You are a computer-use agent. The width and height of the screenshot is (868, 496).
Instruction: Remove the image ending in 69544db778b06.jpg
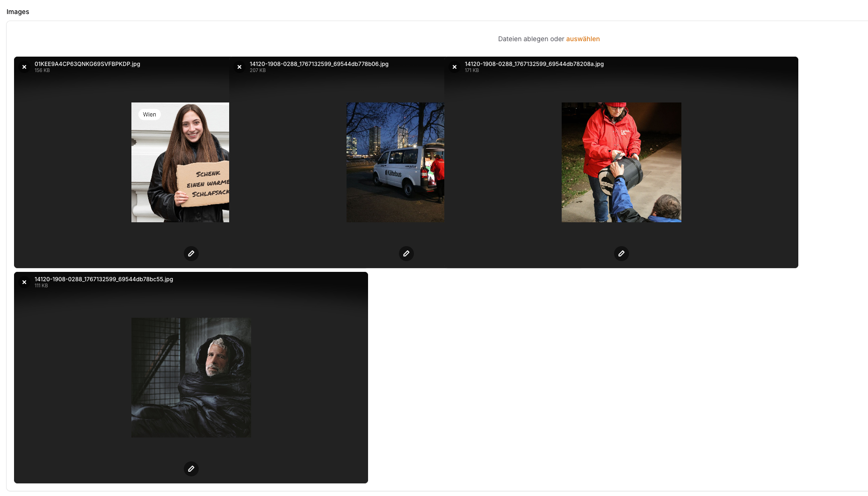239,67
